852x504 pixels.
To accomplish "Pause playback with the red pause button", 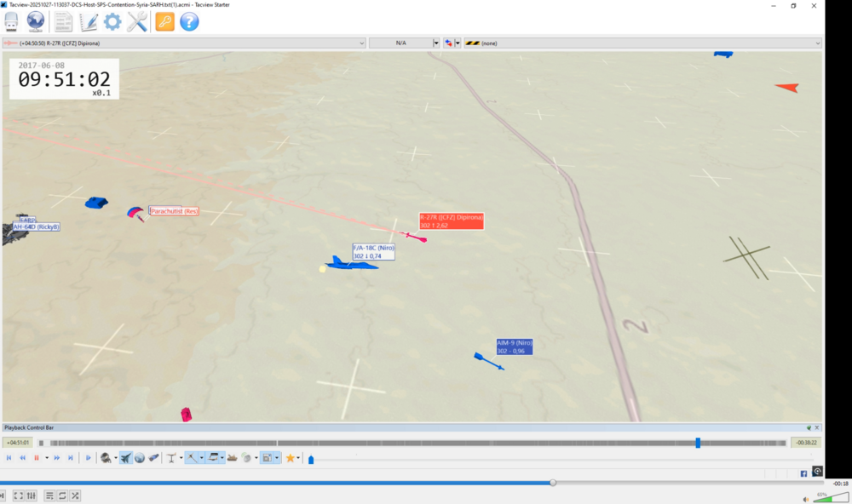I will click(x=37, y=458).
